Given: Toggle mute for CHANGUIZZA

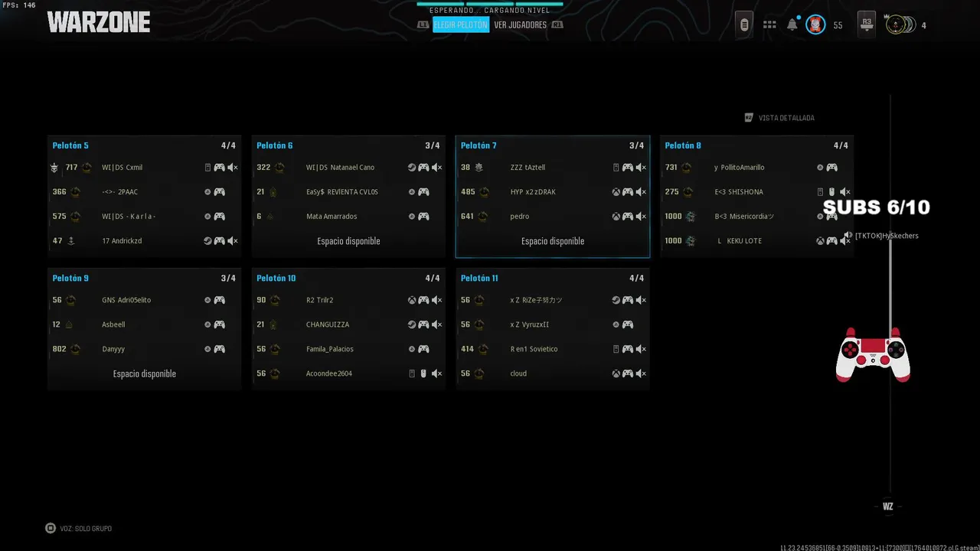Looking at the screenshot, I should pos(436,324).
